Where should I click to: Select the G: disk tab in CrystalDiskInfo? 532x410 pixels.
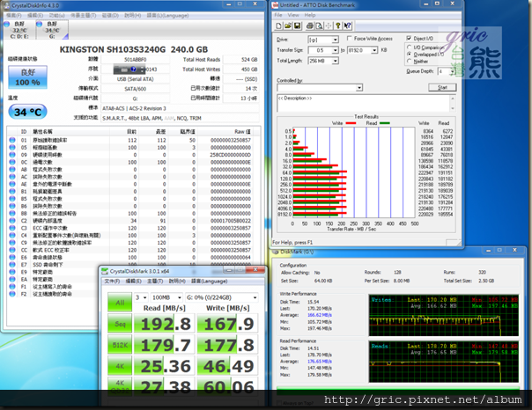click(52, 30)
